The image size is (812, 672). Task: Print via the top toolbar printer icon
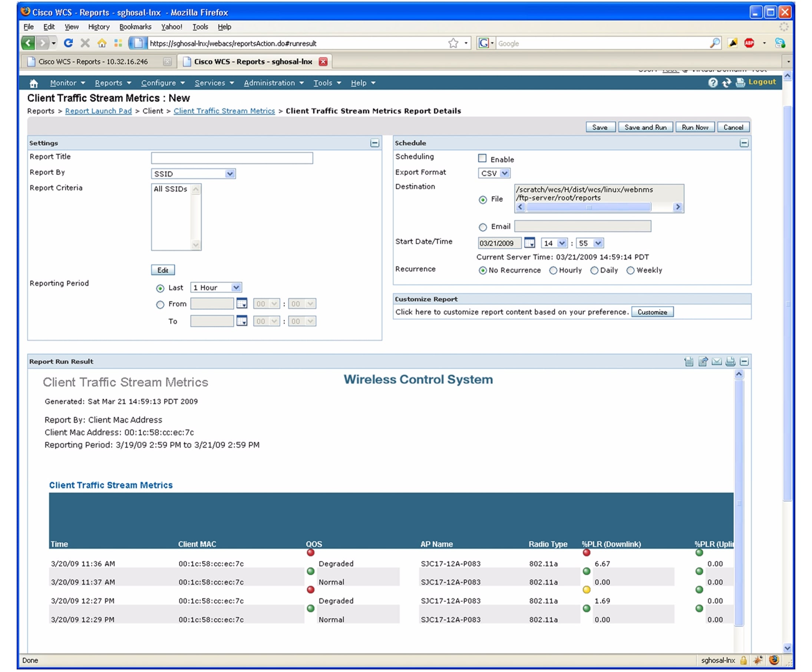click(740, 83)
